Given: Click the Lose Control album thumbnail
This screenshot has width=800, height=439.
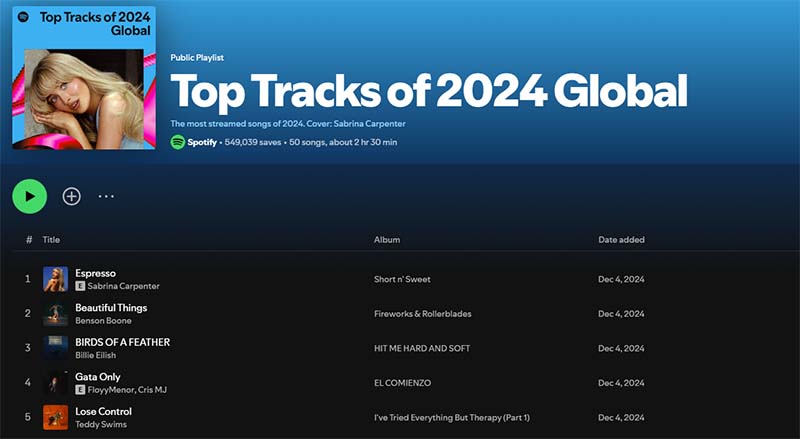Looking at the screenshot, I should pyautogui.click(x=56, y=417).
